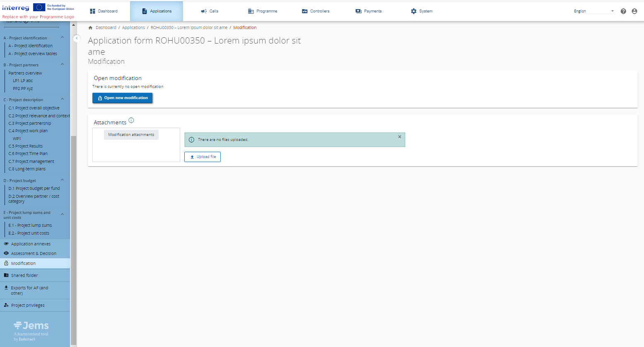Image resolution: width=644 pixels, height=347 pixels.
Task: Open the user account profile icon
Action: pos(634,11)
